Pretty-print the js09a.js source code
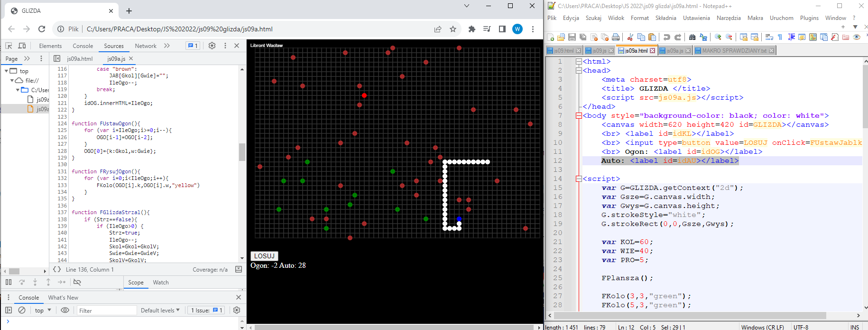Image resolution: width=868 pixels, height=330 pixels. (x=57, y=269)
